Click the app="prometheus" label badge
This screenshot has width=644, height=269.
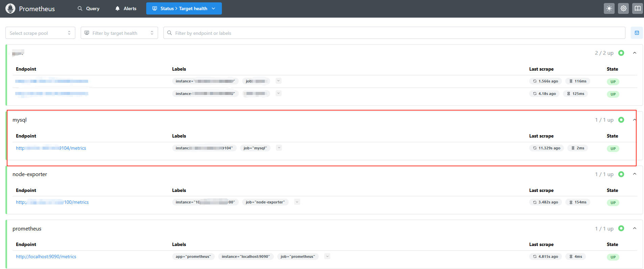click(193, 256)
